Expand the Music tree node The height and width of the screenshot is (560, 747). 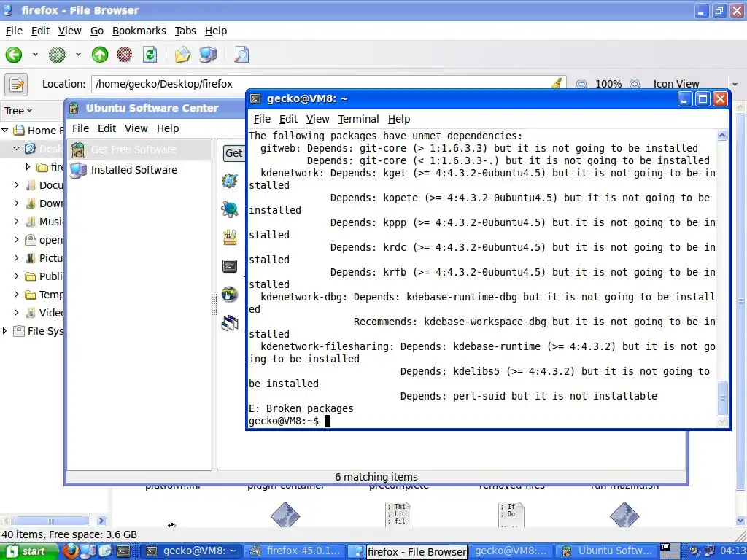pos(16,222)
